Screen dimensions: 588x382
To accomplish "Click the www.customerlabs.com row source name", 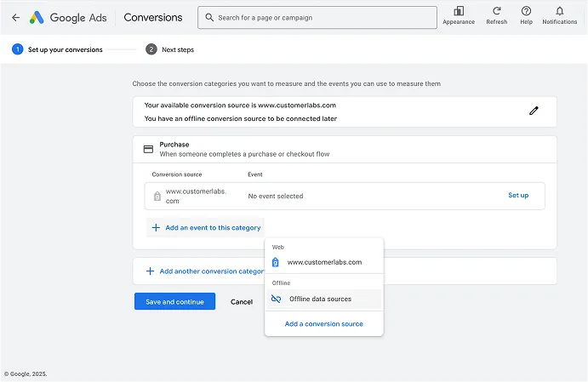I will (196, 196).
